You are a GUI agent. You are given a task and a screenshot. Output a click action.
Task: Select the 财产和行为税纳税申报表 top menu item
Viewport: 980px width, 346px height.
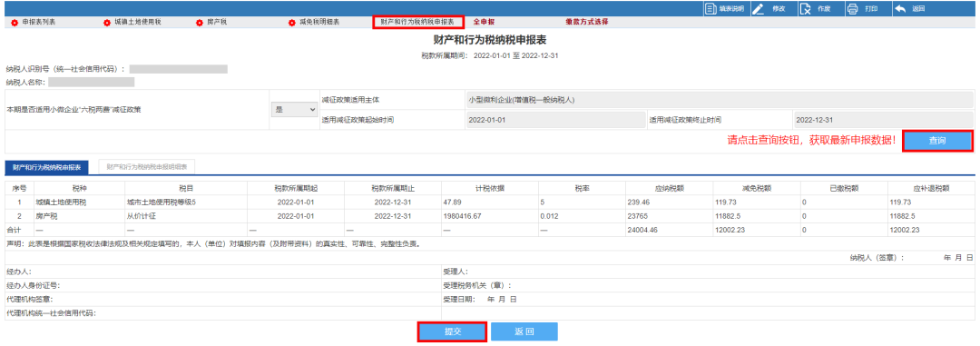point(418,22)
